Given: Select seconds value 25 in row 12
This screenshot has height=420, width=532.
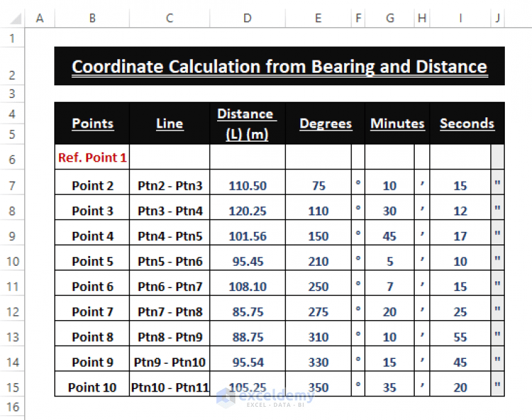Looking at the screenshot, I should pos(460,308).
